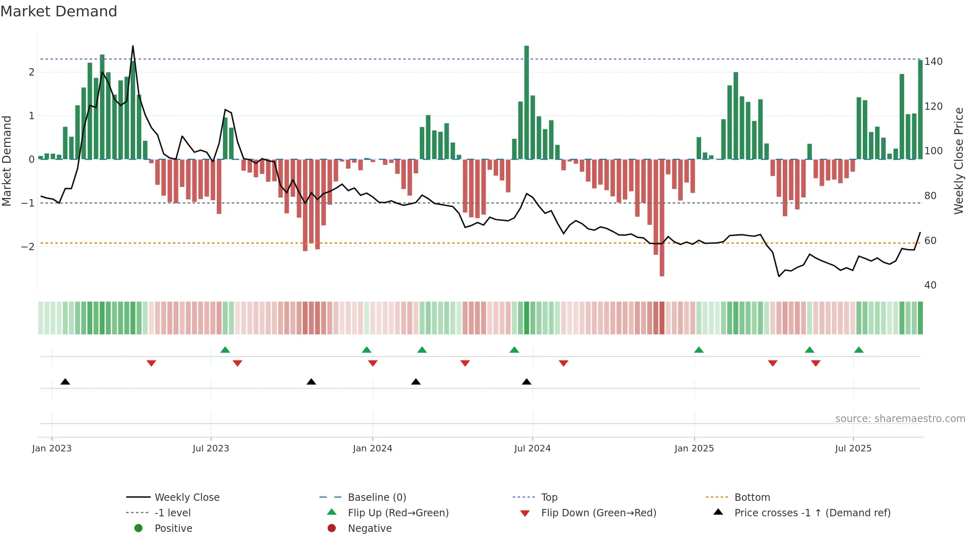This screenshot has width=980, height=551.
Task: Toggle the Flip Up (Red→Green) legend entry
Action: [388, 513]
